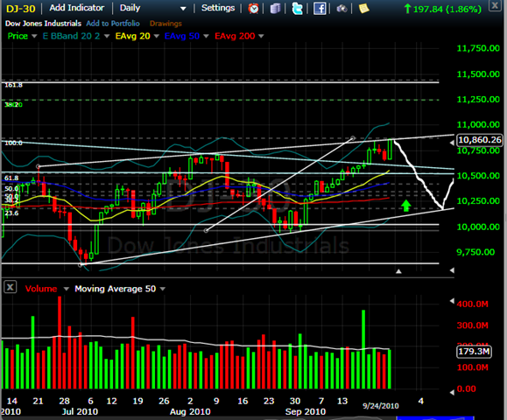Viewport: 507px width, 420px height.
Task: Click the 11,500.00 price axis label
Action: (478, 74)
